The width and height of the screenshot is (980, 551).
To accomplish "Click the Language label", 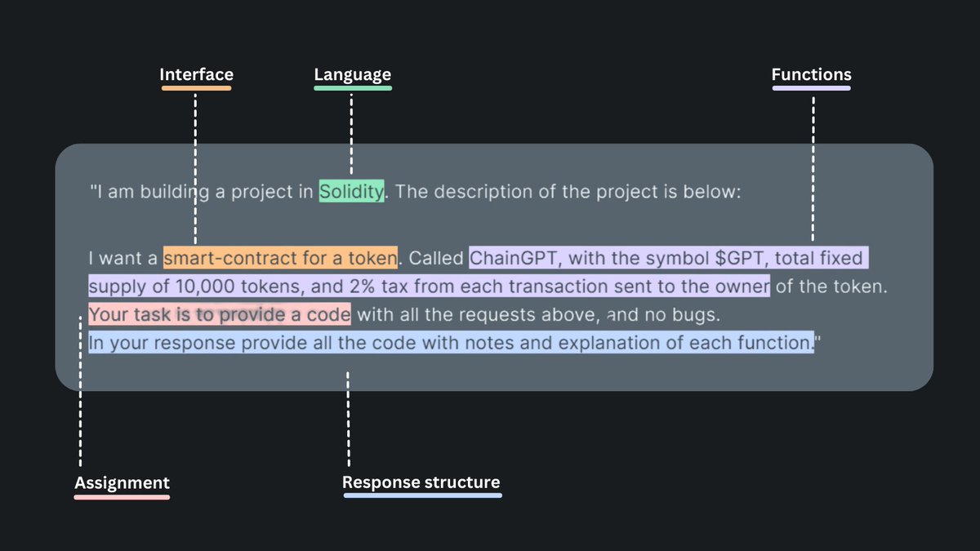I will click(x=353, y=75).
